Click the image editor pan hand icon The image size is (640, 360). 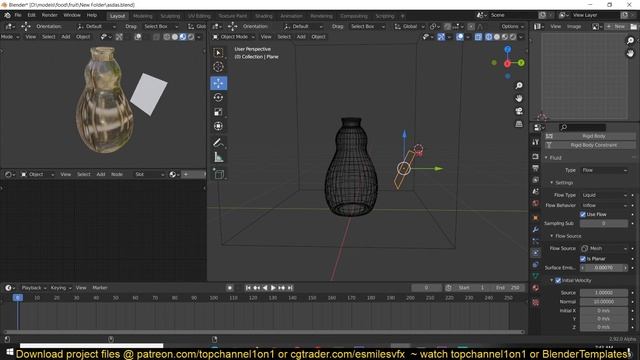coord(630,53)
